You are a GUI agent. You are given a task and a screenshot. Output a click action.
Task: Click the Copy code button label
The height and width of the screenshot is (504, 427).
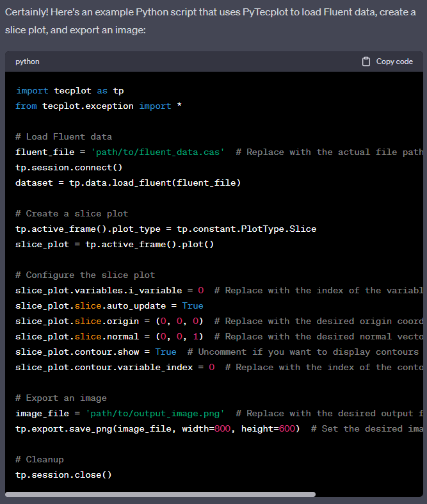(x=394, y=61)
